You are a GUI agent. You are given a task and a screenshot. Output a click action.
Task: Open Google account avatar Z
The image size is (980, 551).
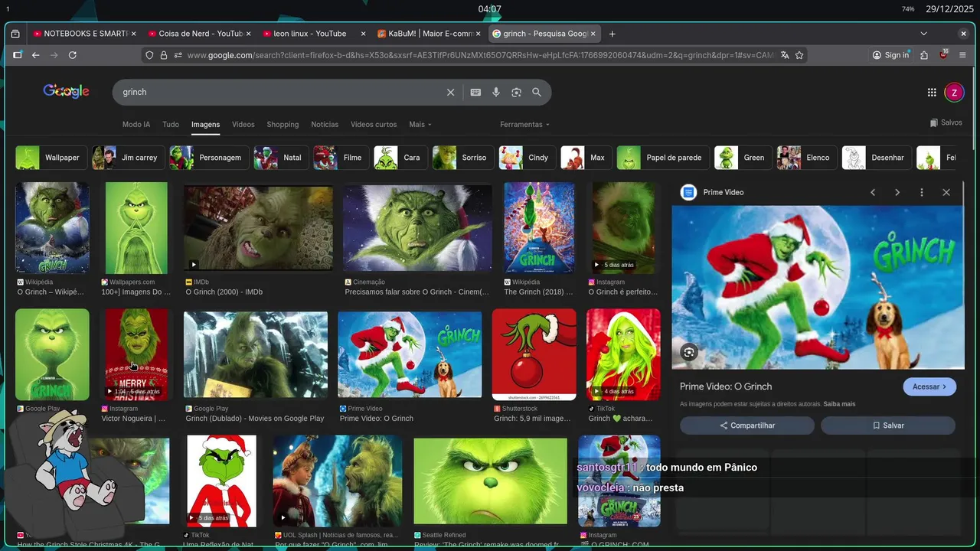[954, 93]
